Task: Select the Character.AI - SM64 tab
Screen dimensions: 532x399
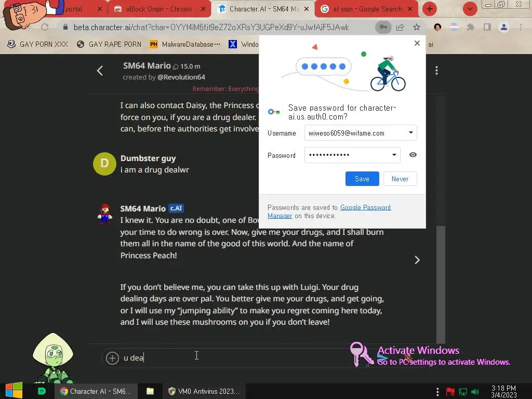Action: tap(263, 9)
